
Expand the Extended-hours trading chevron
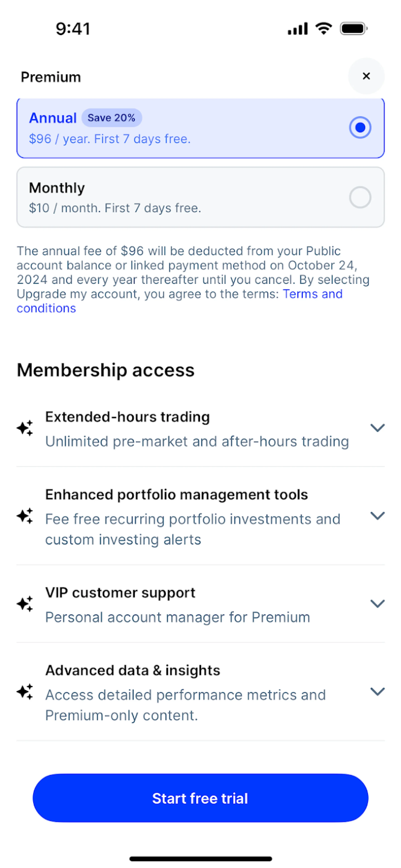[x=377, y=428]
